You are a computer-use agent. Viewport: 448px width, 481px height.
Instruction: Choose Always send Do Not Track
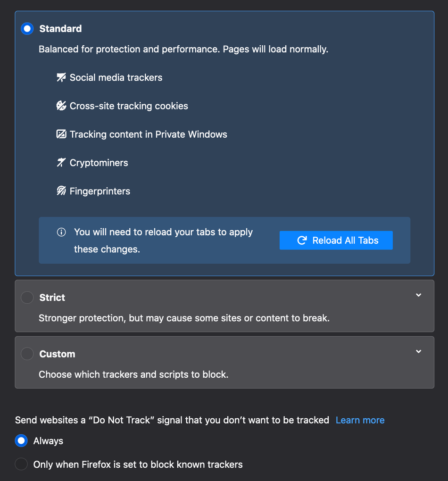coord(21,441)
